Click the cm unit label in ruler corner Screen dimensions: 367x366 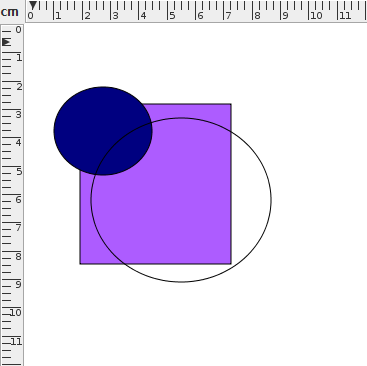(x=10, y=12)
